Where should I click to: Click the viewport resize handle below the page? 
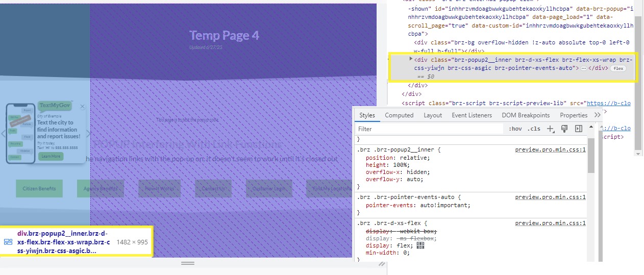coord(188,263)
